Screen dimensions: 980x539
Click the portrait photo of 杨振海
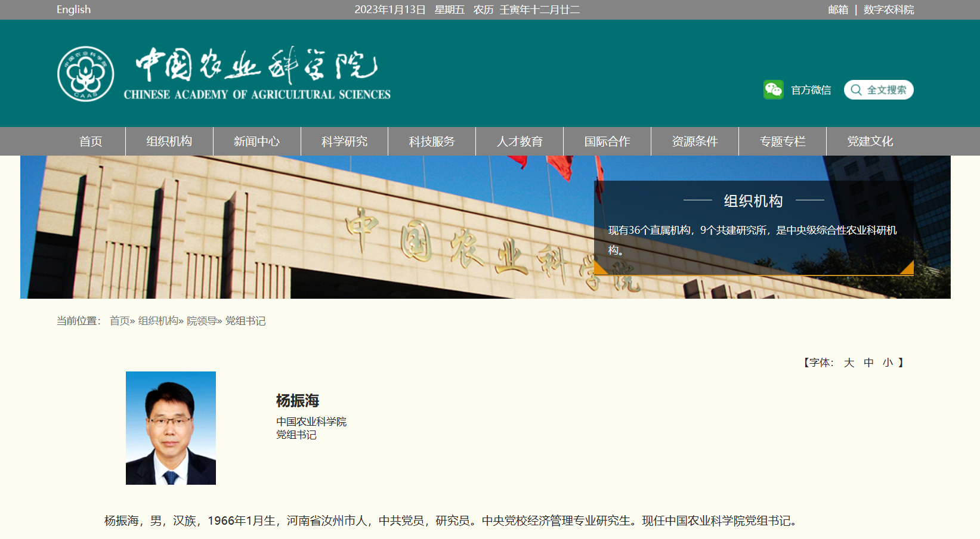[171, 428]
